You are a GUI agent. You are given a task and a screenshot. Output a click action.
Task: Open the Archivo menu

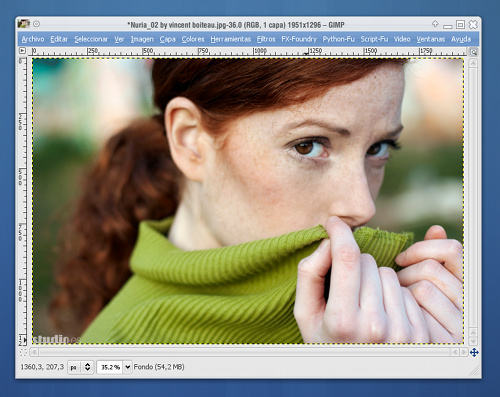(33, 39)
